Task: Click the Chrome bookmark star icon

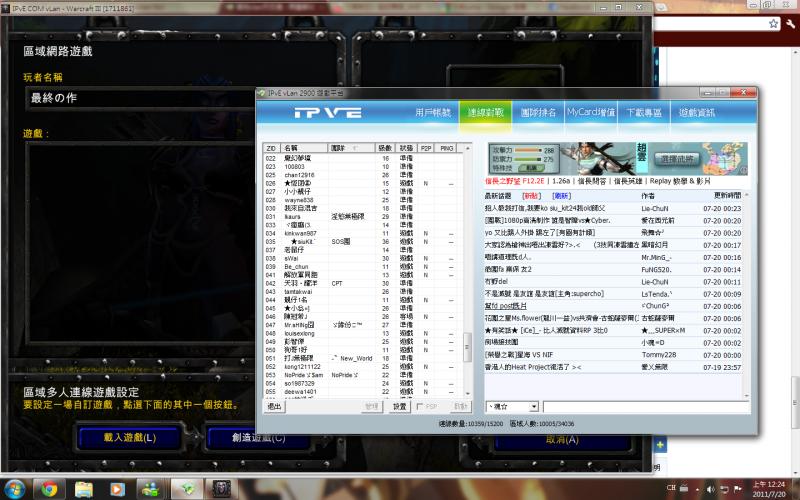Action: (773, 23)
